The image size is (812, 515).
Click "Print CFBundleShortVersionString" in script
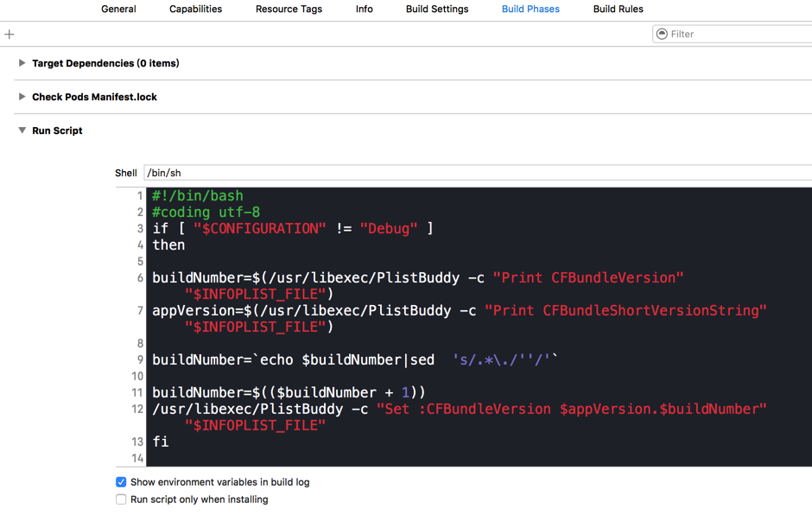coord(625,310)
